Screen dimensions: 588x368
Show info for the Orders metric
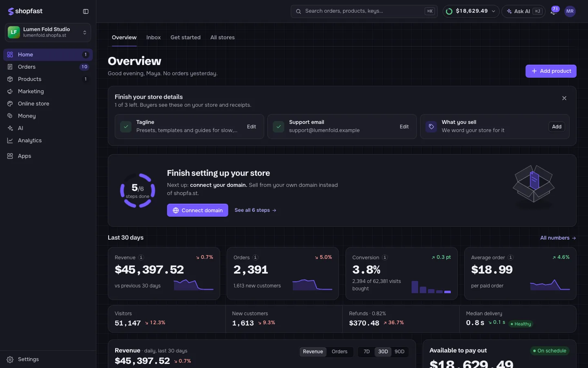pyautogui.click(x=256, y=258)
